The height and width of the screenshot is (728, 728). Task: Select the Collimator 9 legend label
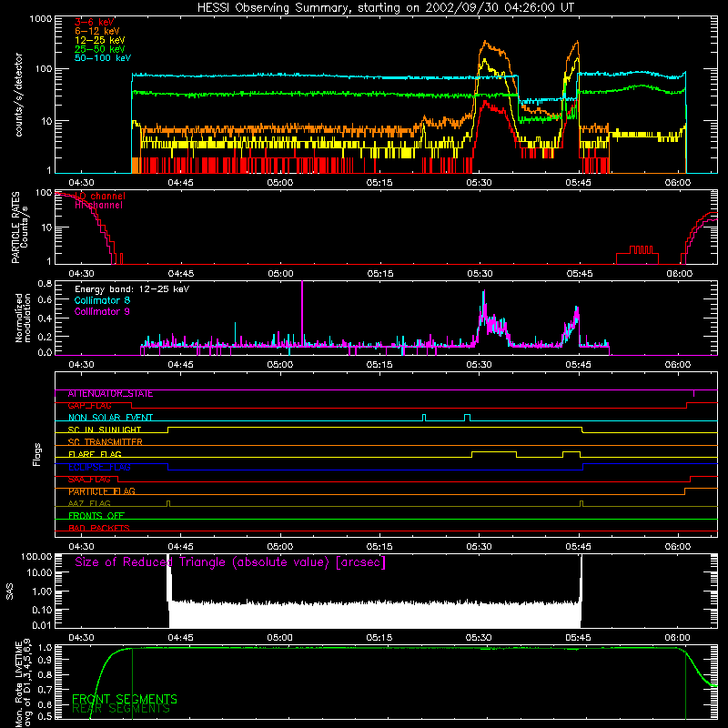[102, 311]
